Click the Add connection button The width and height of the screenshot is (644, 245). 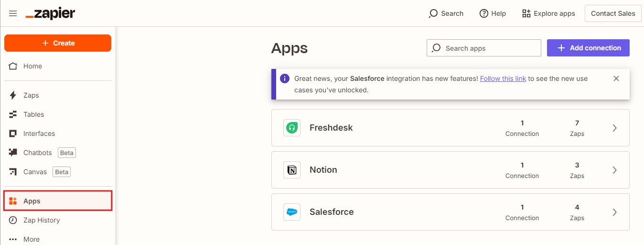tap(588, 48)
